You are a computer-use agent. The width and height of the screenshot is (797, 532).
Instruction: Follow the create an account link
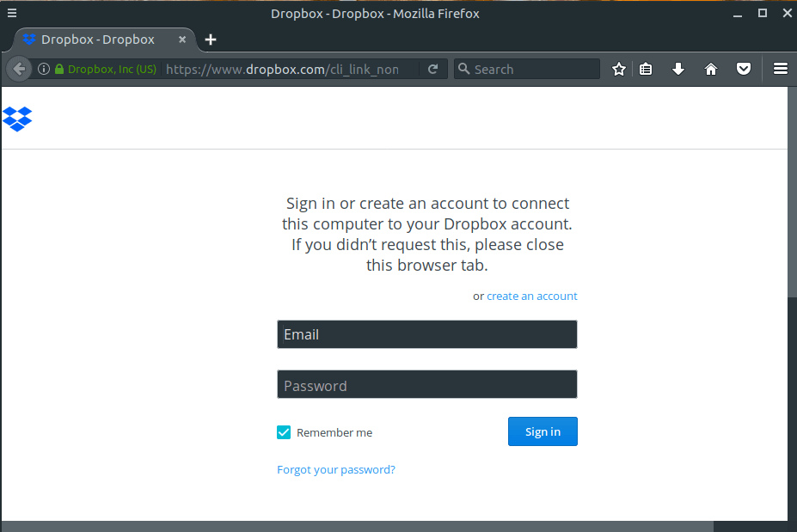(x=531, y=296)
